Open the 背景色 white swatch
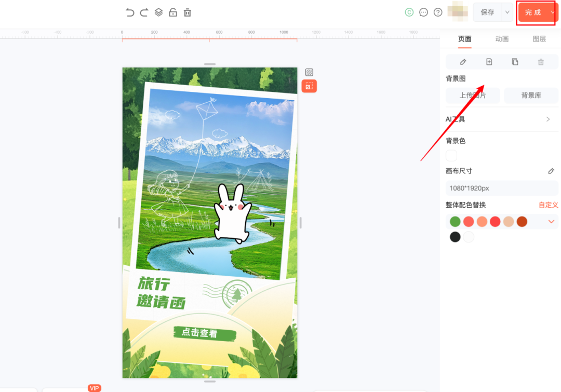This screenshot has width=561, height=392. click(x=451, y=156)
